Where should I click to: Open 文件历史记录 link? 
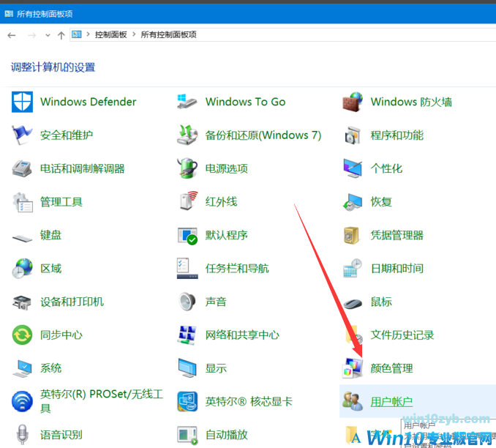coord(402,335)
